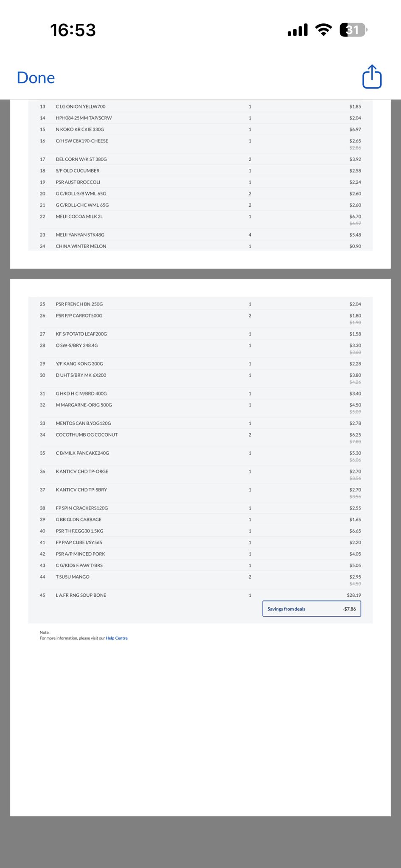Tap the -$7.86 savings amount
Screen dimensions: 401x868
pyautogui.click(x=349, y=609)
